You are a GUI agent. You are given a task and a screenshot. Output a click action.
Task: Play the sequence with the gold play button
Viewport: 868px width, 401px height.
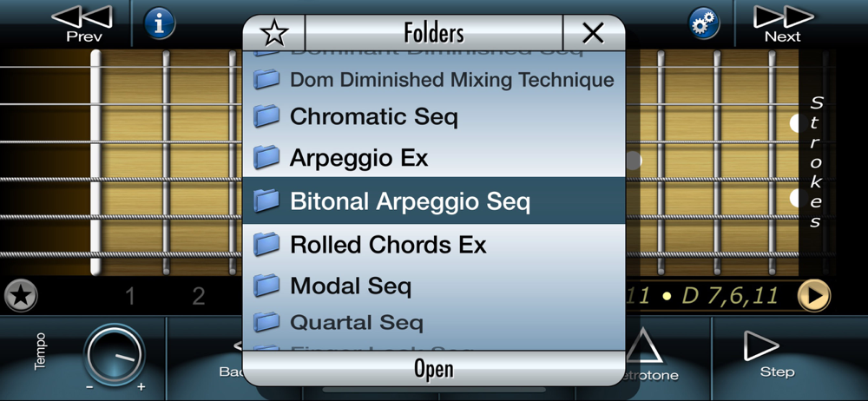[814, 296]
